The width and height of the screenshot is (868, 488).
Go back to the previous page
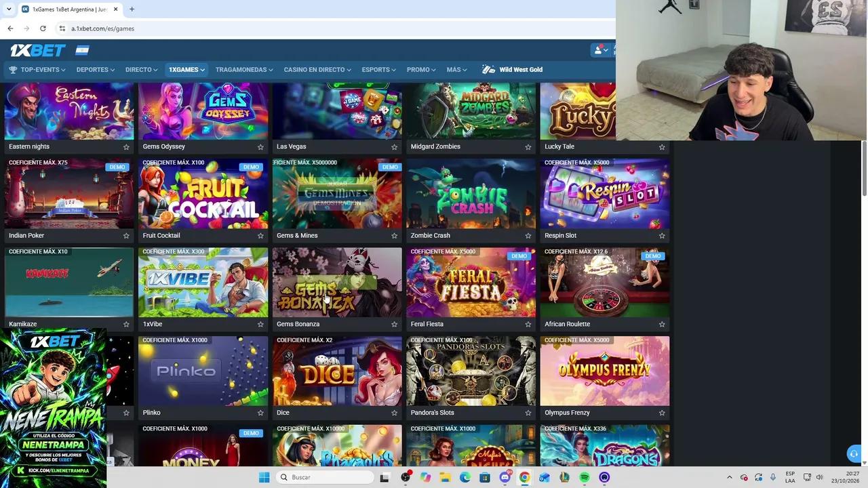(10, 28)
